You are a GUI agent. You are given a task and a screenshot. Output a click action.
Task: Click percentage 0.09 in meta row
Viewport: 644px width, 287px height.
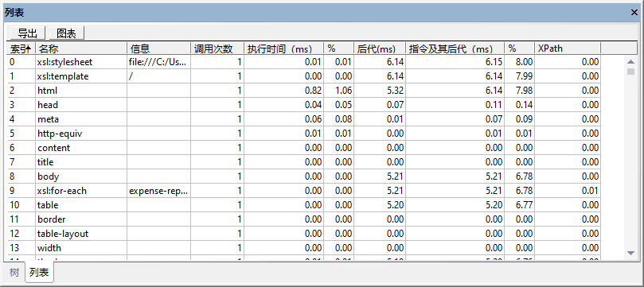[524, 120]
